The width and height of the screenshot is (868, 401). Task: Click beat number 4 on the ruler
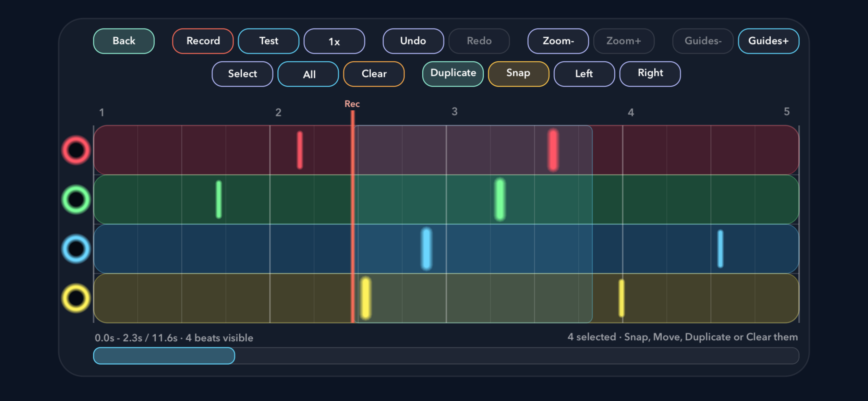coord(631,112)
